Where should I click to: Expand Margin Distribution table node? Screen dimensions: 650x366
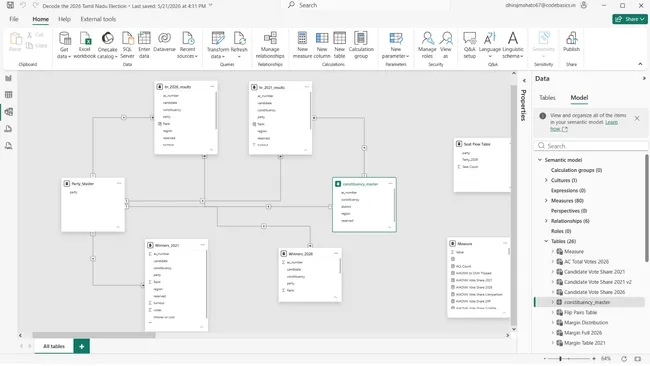tap(553, 322)
